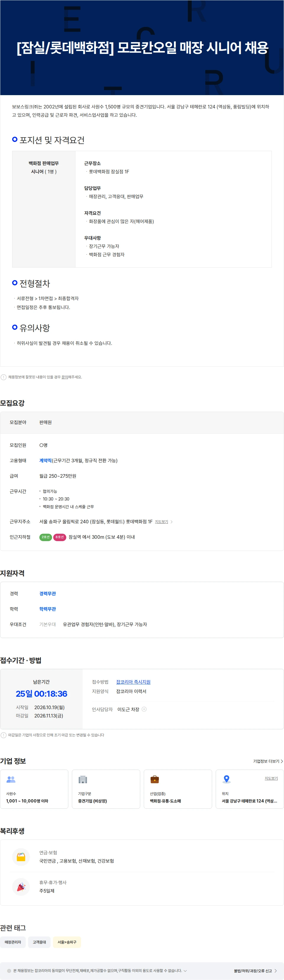Select the 매장관리자 tag
Screen dimensions: 284x980
(x=13, y=942)
